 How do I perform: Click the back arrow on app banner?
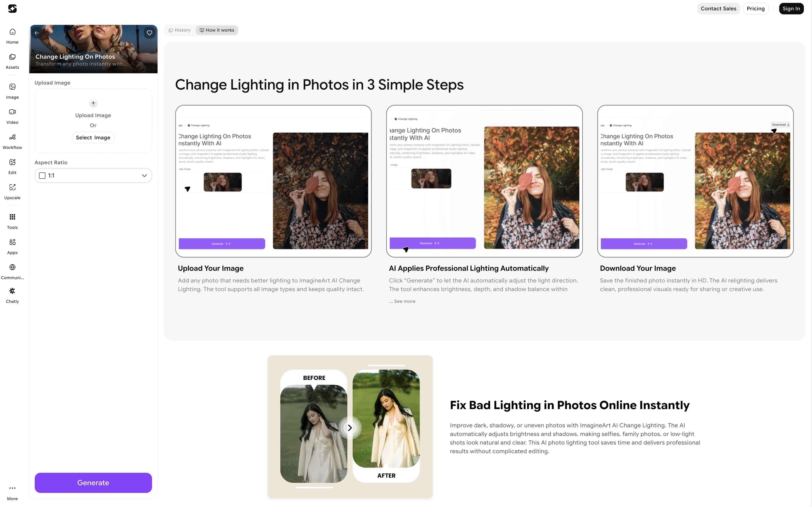[37, 33]
